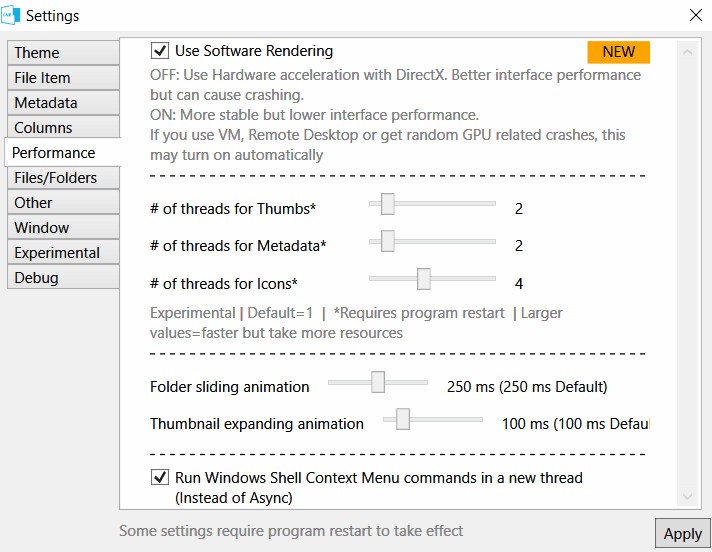Image resolution: width=712 pixels, height=552 pixels.
Task: Click the scrollbar down arrow
Action: [x=687, y=496]
